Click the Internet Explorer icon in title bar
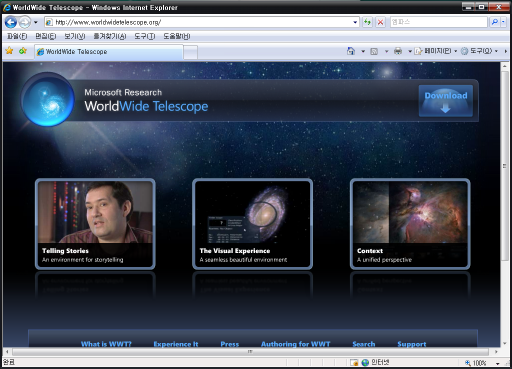The image size is (512, 369). pos(7,7)
